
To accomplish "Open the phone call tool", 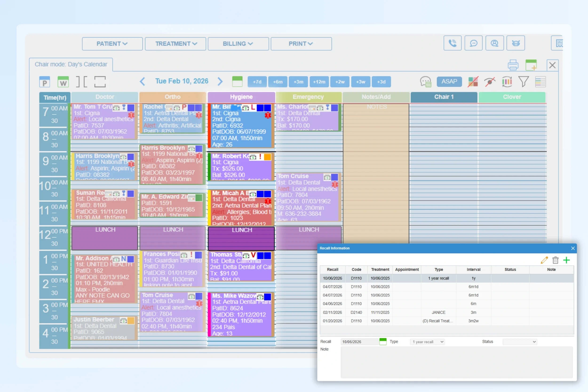I will point(452,43).
